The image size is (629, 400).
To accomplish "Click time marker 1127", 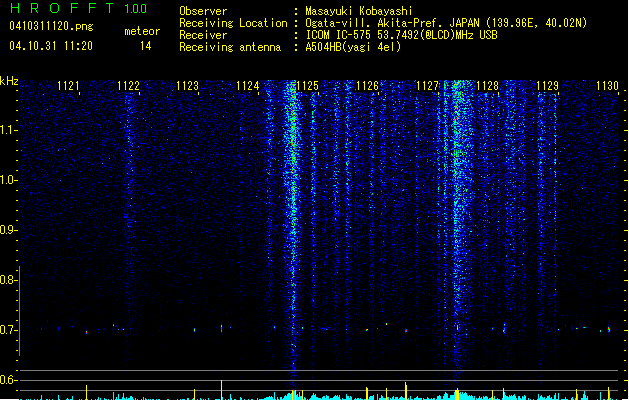I will point(427,86).
